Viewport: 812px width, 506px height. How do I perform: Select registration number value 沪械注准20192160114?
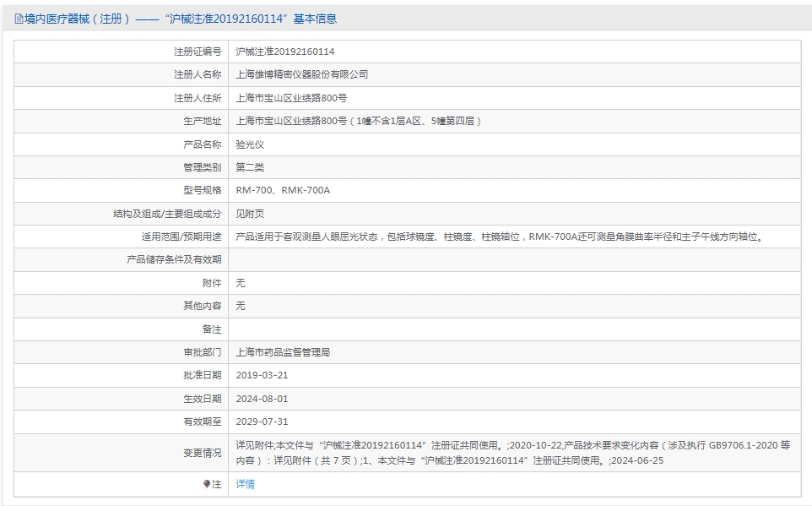(284, 52)
